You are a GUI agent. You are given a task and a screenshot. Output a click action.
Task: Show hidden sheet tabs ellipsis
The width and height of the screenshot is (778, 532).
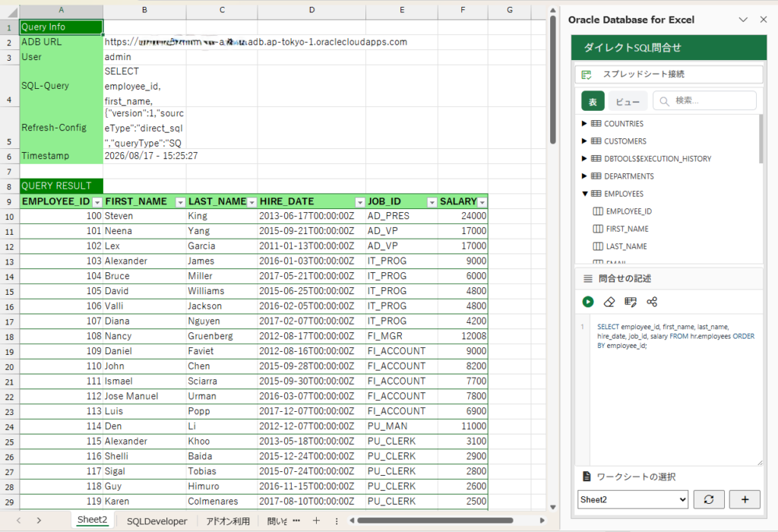[x=296, y=521]
